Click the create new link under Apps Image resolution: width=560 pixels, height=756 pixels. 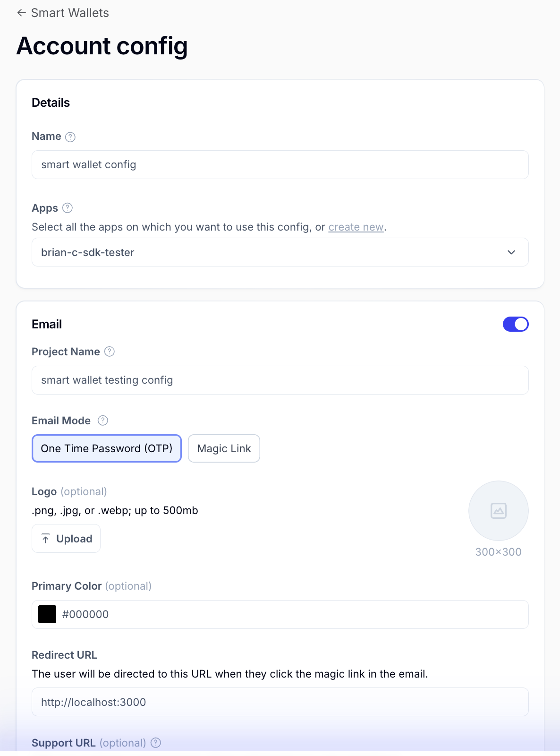click(356, 227)
